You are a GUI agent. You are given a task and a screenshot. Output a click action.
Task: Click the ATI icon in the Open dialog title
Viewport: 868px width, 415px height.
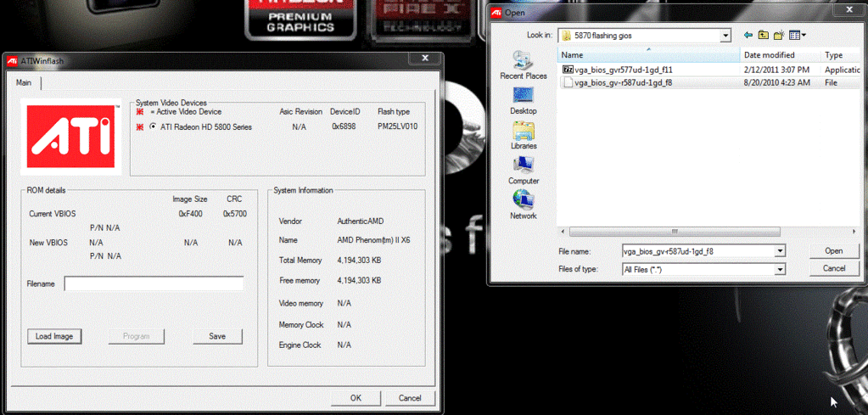496,12
